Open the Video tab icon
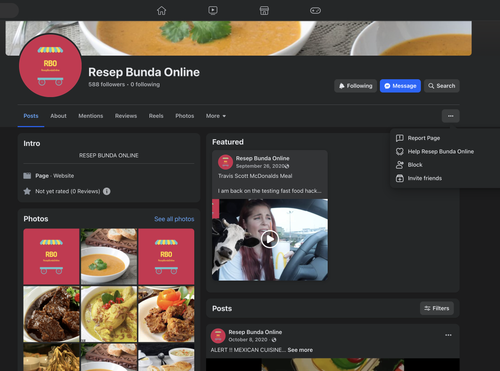 [213, 11]
